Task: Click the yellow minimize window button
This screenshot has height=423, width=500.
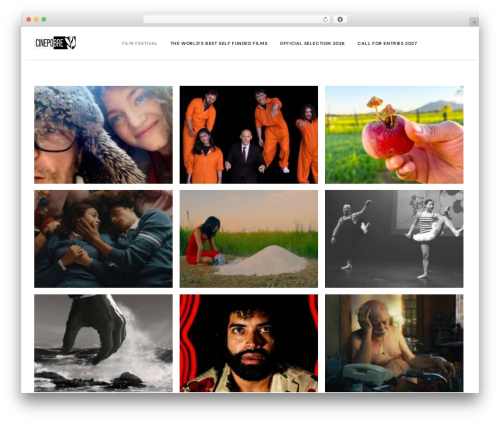Action: [36, 19]
